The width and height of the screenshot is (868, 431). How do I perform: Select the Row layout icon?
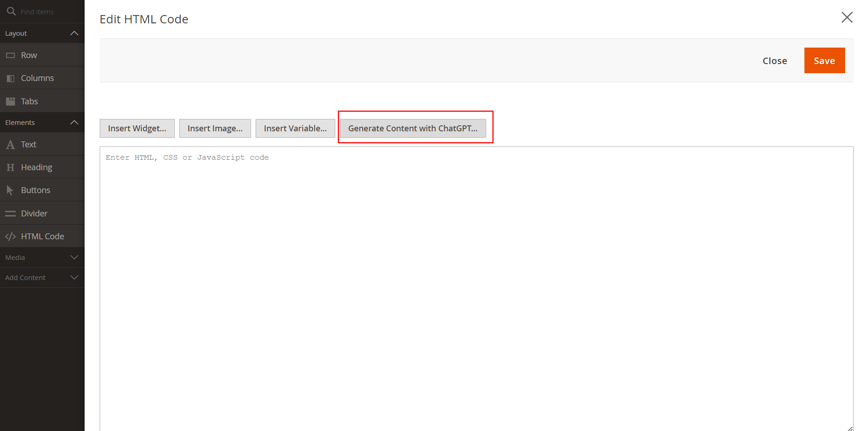pyautogui.click(x=10, y=55)
